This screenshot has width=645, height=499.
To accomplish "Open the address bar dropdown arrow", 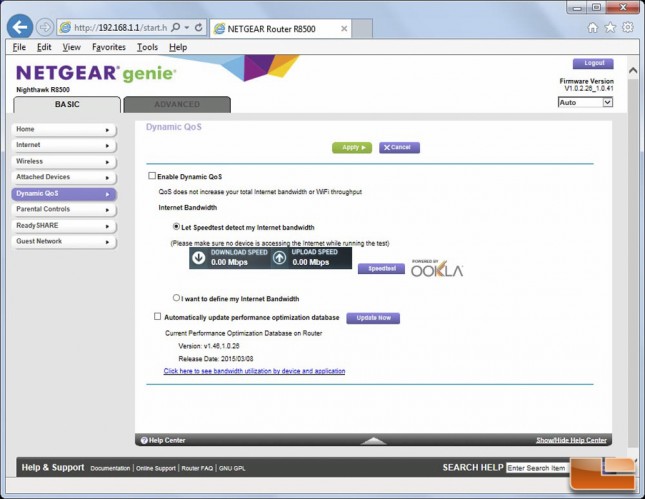I will 187,28.
